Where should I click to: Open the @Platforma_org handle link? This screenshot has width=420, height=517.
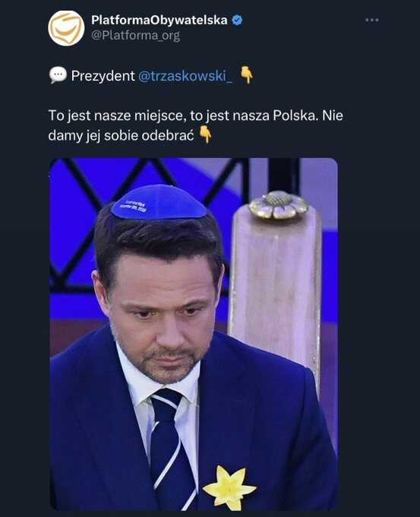pos(136,36)
